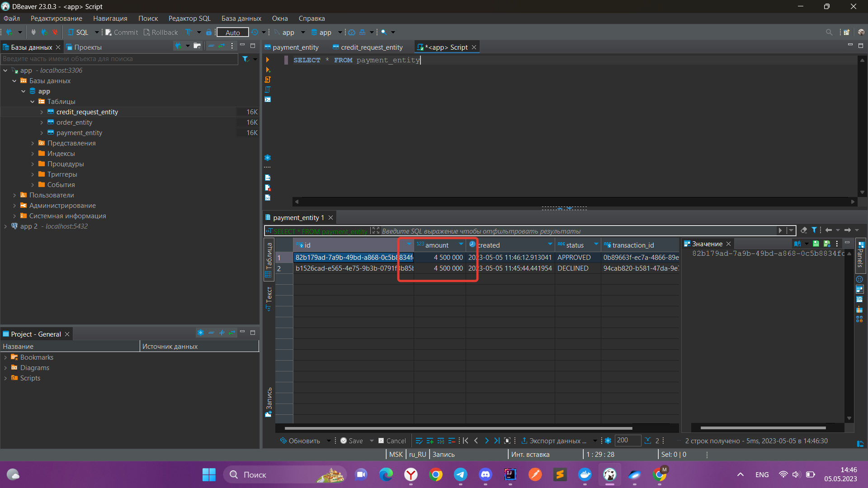Expand Представления folder in tree
The height and width of the screenshot is (488, 868).
[33, 143]
